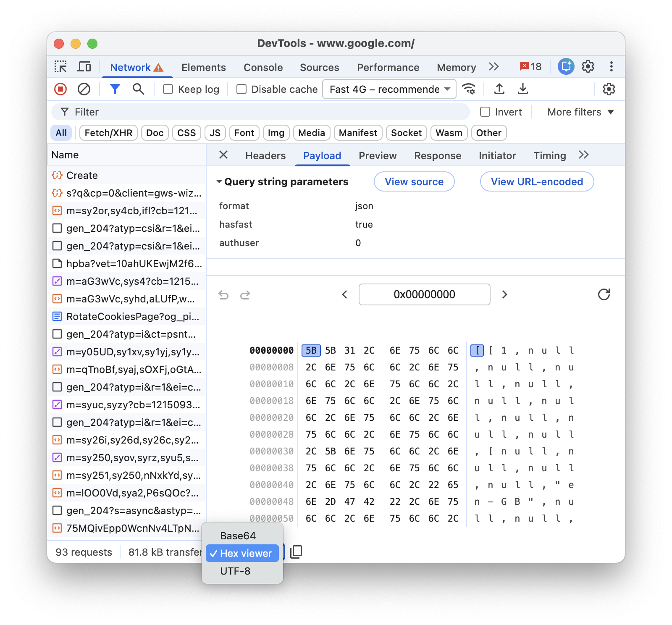Enable the Disable cache checkbox
Viewport: 672px width, 625px height.
[241, 89]
